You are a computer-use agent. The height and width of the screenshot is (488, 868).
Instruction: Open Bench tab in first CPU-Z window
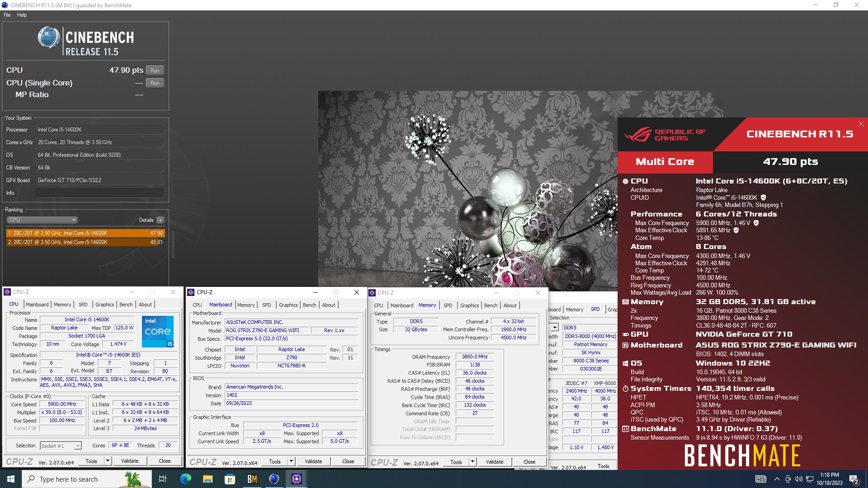[x=126, y=305]
